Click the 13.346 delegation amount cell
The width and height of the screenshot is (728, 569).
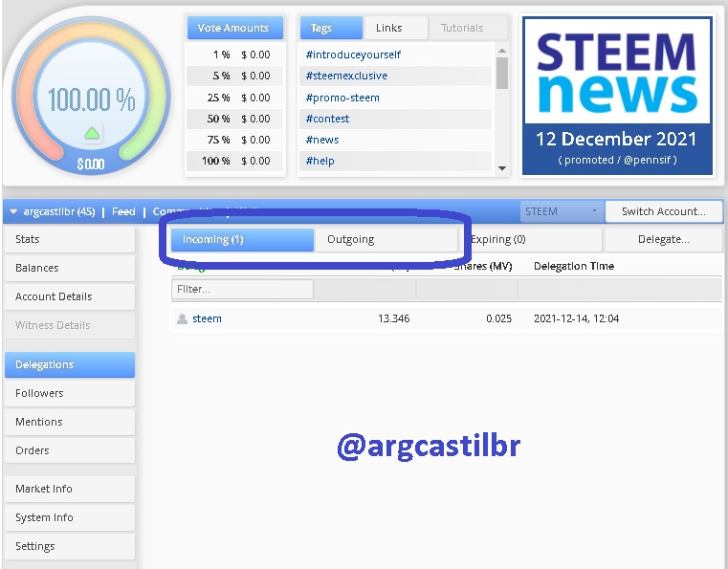pos(394,318)
